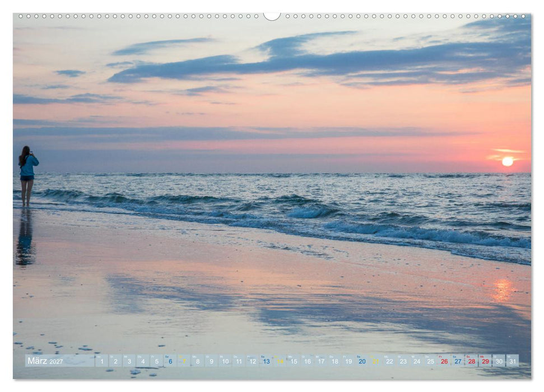The width and height of the screenshot is (544, 392).
Task: Select day 16 in the calendar strip
Action: pyautogui.click(x=308, y=361)
